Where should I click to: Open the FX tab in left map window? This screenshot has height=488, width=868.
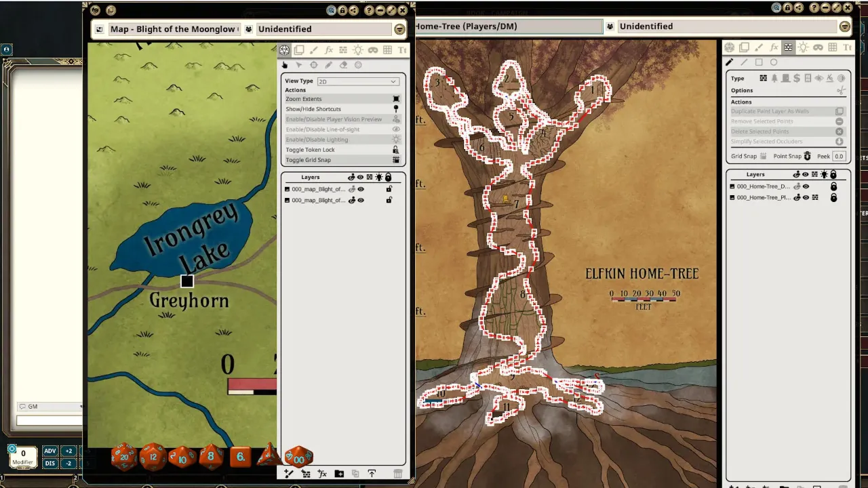point(328,50)
